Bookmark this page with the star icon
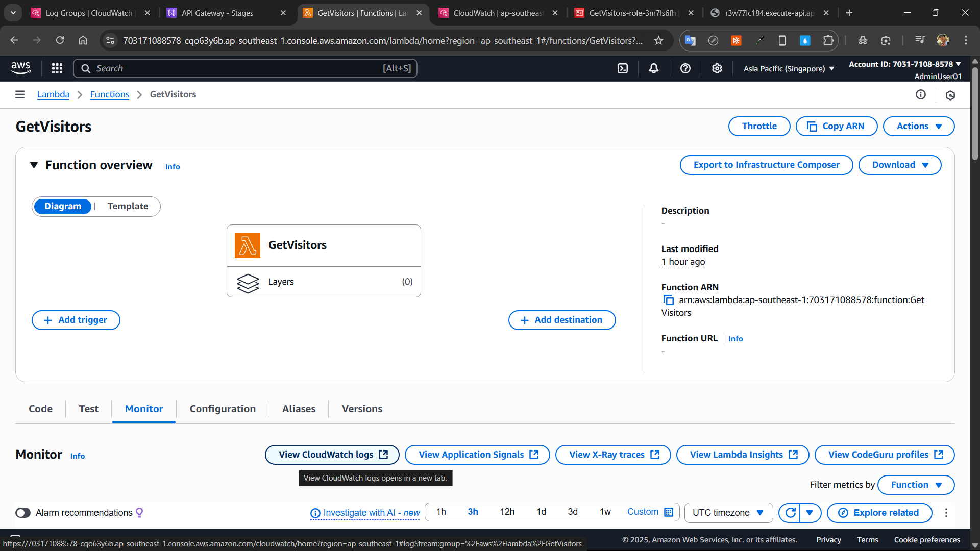This screenshot has width=980, height=551. [659, 40]
